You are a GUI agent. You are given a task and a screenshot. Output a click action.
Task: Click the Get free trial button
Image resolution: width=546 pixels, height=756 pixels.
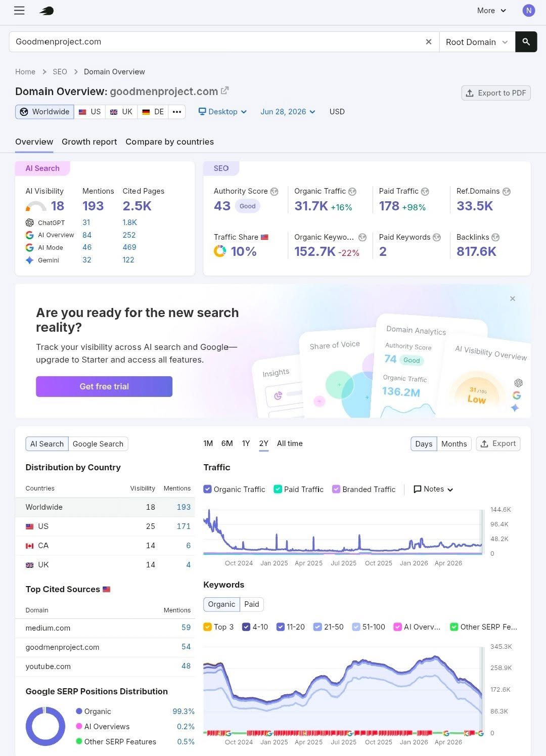click(104, 386)
